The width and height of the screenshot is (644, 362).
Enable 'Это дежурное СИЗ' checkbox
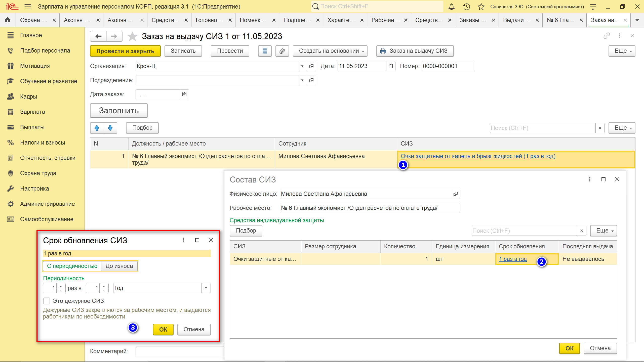(x=47, y=301)
